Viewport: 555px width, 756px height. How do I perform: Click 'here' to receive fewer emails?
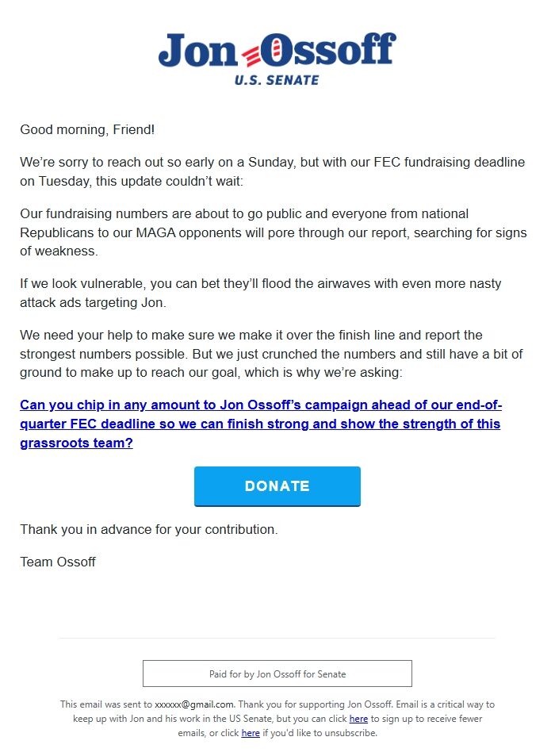click(x=358, y=719)
